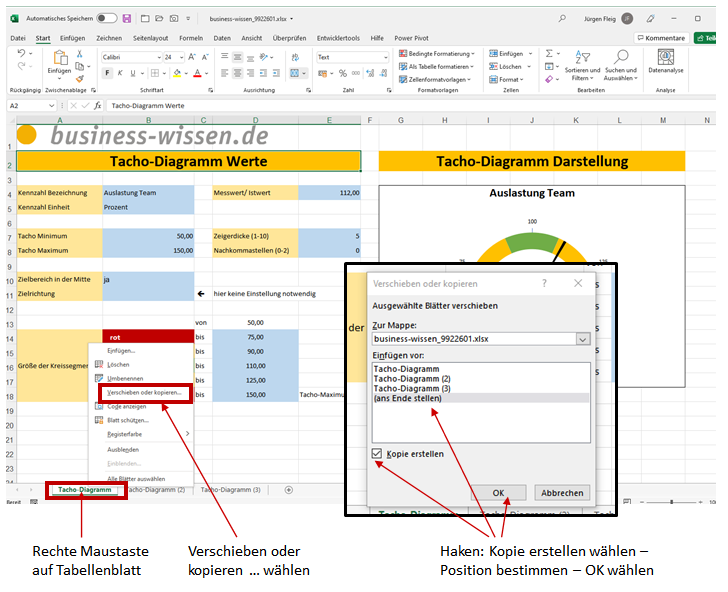Click Suchen und Auswählen magnifier
This screenshot has height=592, width=728.
click(621, 57)
